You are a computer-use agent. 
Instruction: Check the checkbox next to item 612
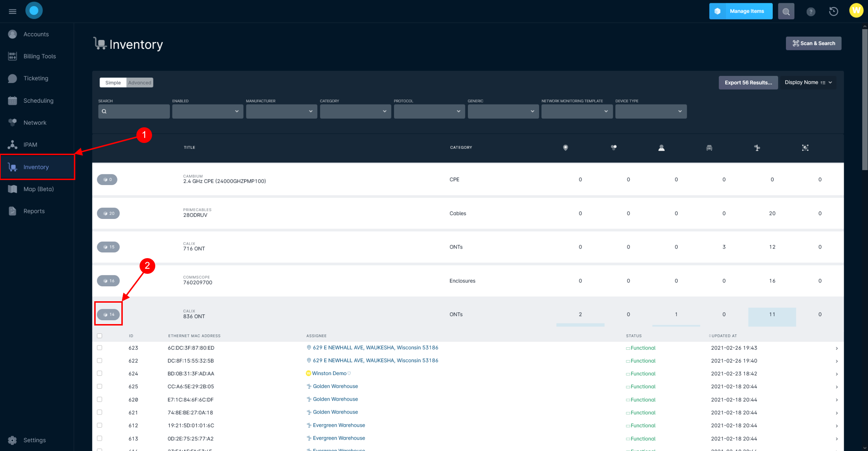(x=100, y=425)
